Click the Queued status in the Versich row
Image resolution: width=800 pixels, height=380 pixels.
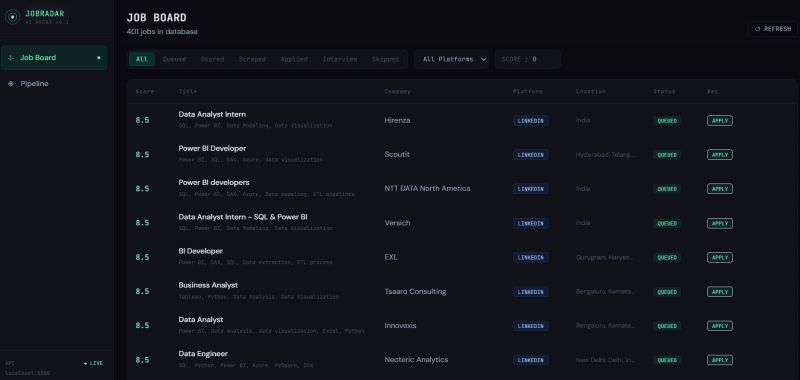pos(667,223)
